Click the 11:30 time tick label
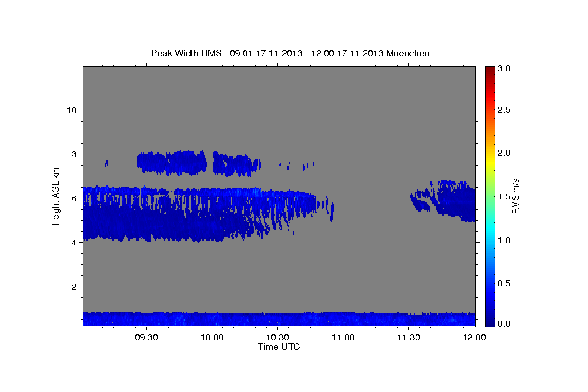Screen dimensions: 588x392 (x=408, y=337)
